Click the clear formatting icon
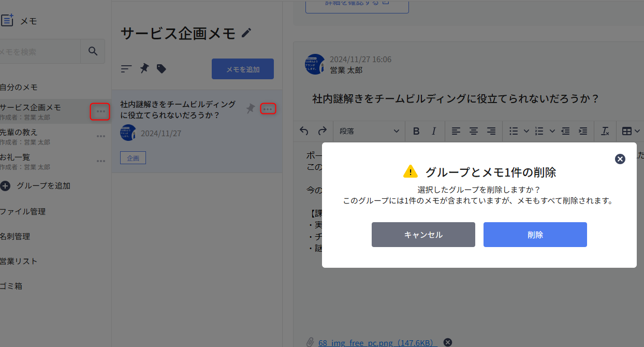 tap(605, 131)
